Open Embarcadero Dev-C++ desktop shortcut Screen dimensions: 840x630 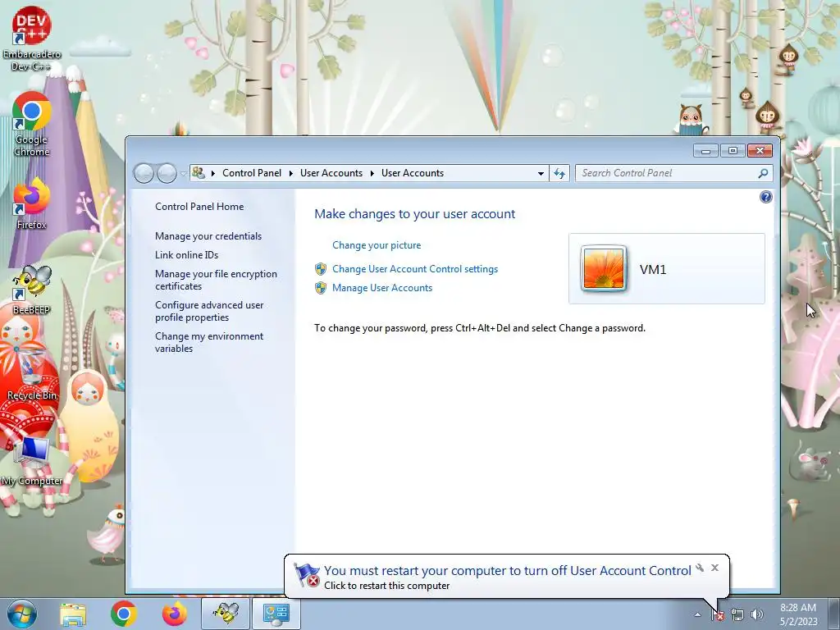pos(32,39)
